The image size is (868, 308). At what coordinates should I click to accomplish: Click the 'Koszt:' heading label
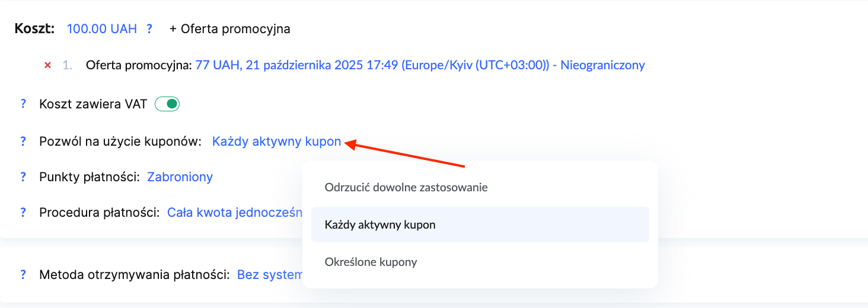pyautogui.click(x=35, y=28)
